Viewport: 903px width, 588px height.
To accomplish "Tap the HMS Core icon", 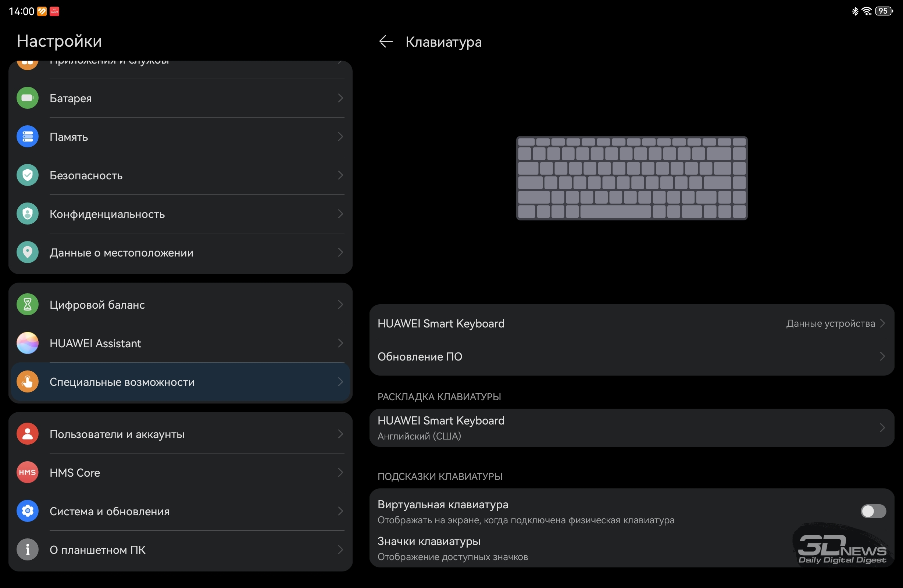I will click(27, 473).
